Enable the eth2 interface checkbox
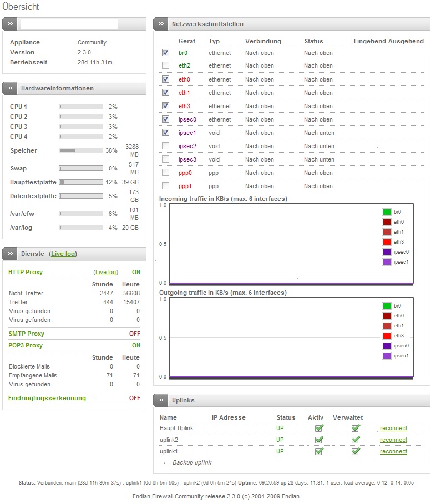The height and width of the screenshot is (504, 436). (x=165, y=66)
